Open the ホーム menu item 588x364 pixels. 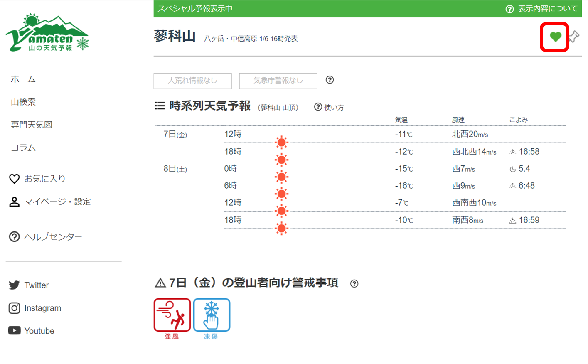click(x=23, y=79)
